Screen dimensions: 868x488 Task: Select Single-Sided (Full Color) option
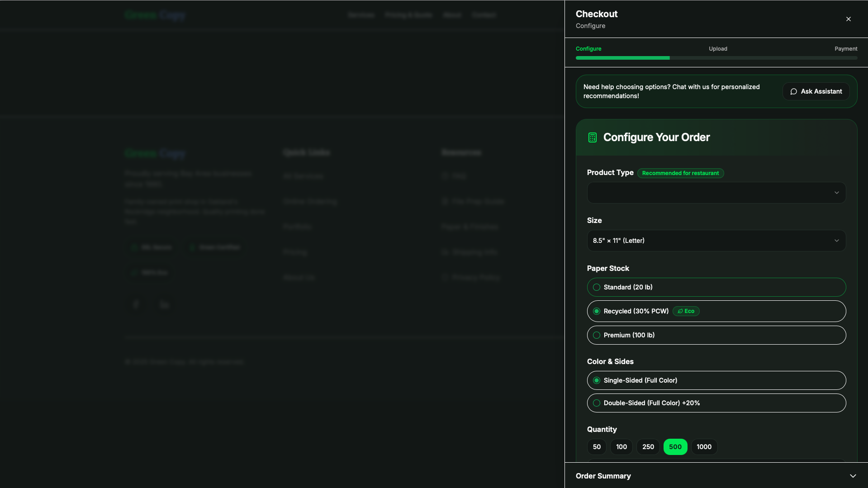pyautogui.click(x=716, y=380)
